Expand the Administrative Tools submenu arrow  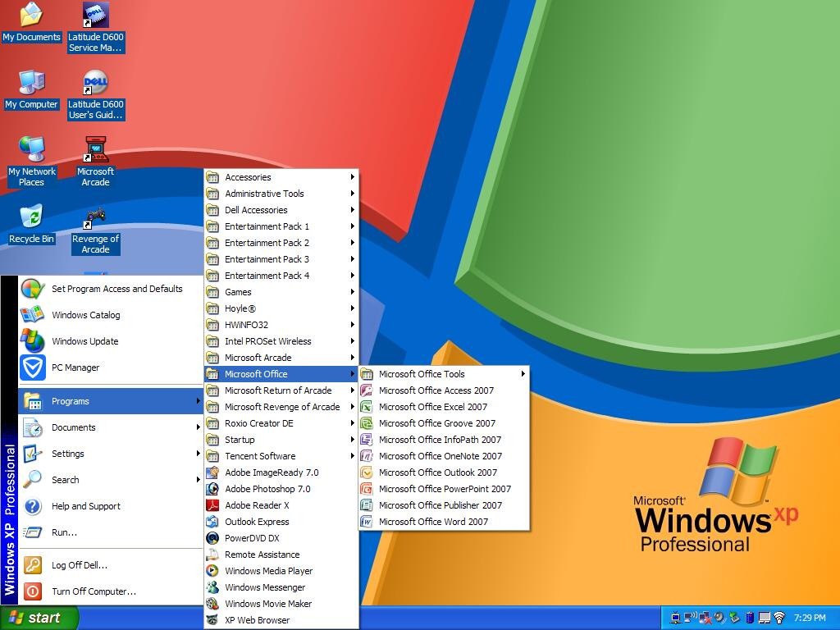(352, 194)
